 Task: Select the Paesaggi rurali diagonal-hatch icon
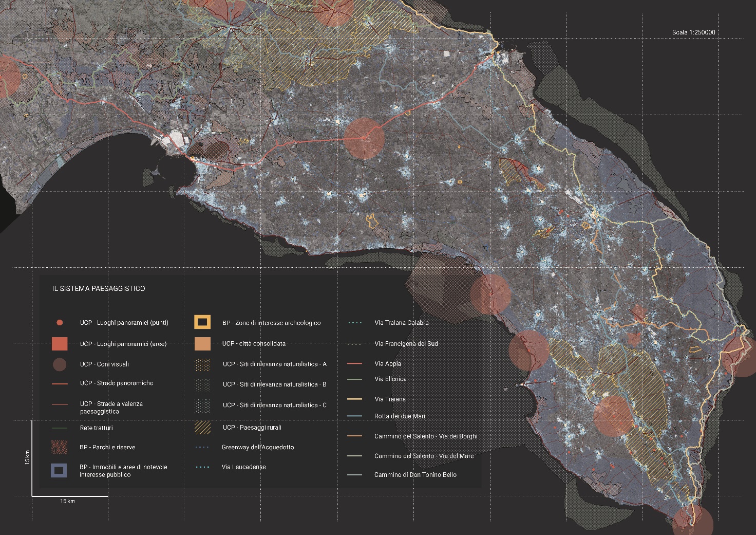coord(202,427)
